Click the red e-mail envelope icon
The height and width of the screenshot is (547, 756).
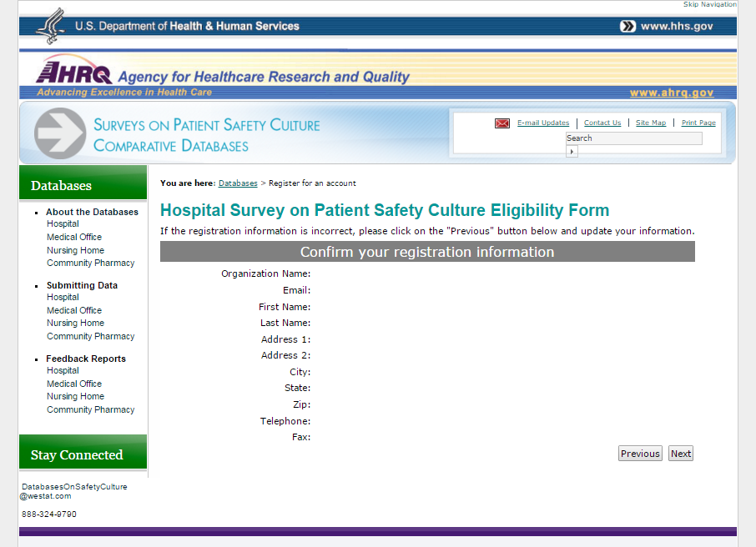pyautogui.click(x=502, y=123)
